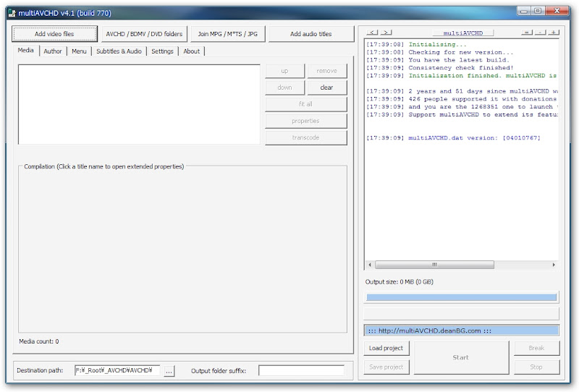Viewport: 579px width, 392px height.
Task: Open the Menu tab
Action: [79, 51]
